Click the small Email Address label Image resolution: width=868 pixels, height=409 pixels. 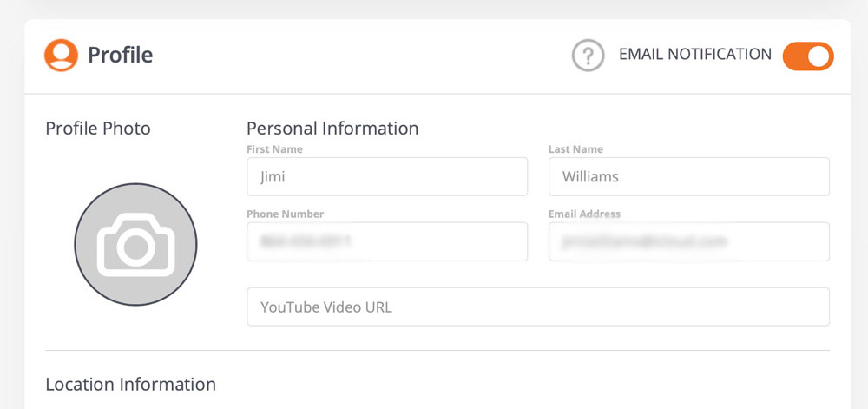pyautogui.click(x=584, y=214)
